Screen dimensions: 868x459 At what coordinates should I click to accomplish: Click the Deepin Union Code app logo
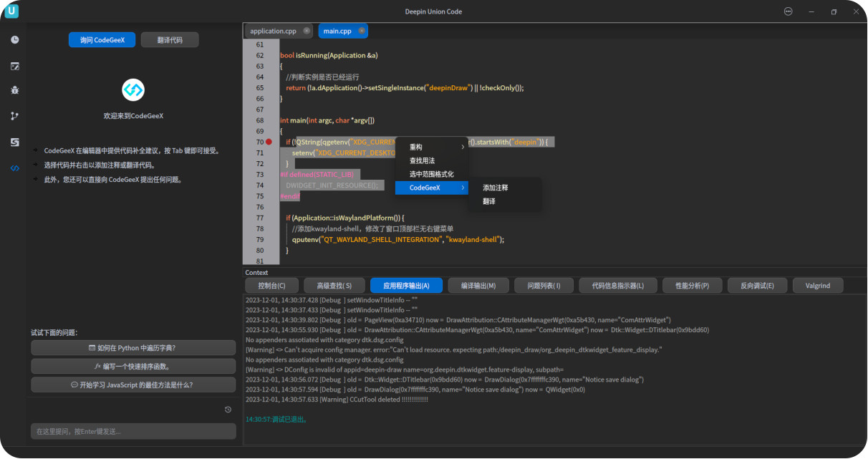coord(11,11)
